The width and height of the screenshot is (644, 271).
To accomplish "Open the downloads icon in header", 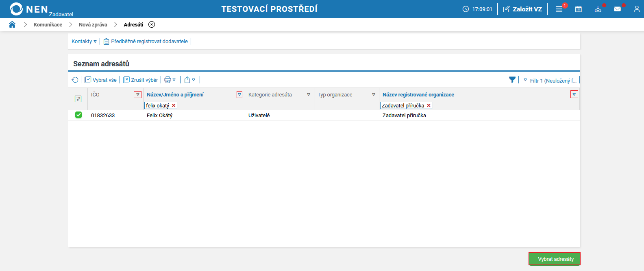I will point(598,9).
